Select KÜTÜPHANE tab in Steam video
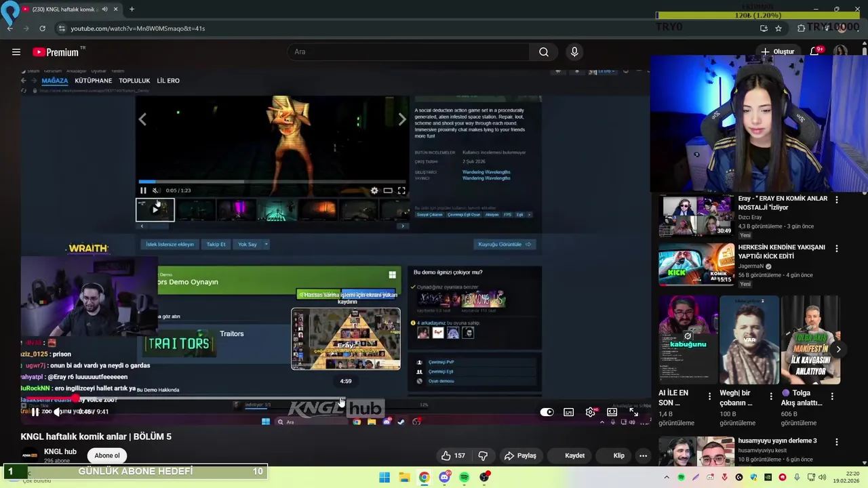This screenshot has width=868, height=488. coord(93,81)
